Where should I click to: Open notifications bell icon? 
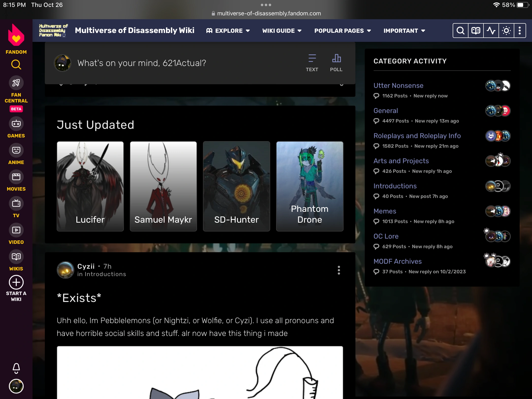click(16, 368)
